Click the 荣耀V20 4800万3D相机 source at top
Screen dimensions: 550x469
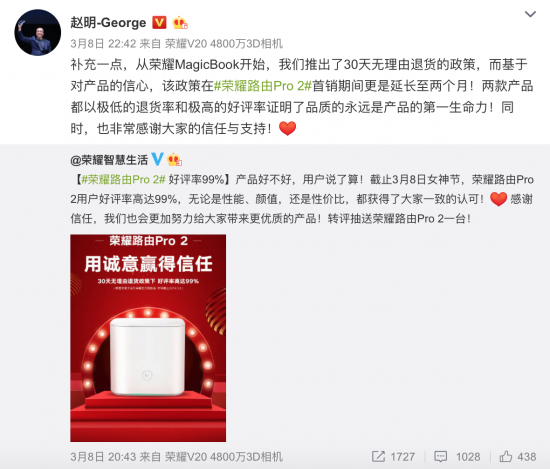click(x=224, y=44)
